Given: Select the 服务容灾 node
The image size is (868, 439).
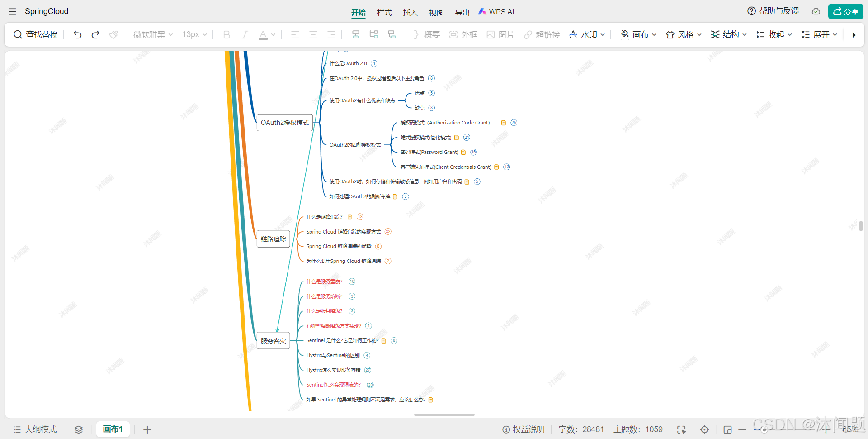Looking at the screenshot, I should pyautogui.click(x=274, y=341).
